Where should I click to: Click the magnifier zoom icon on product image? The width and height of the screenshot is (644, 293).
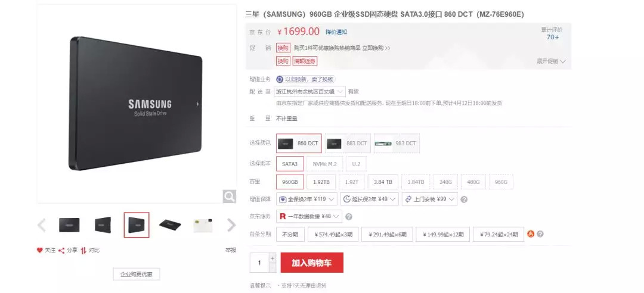(x=229, y=197)
